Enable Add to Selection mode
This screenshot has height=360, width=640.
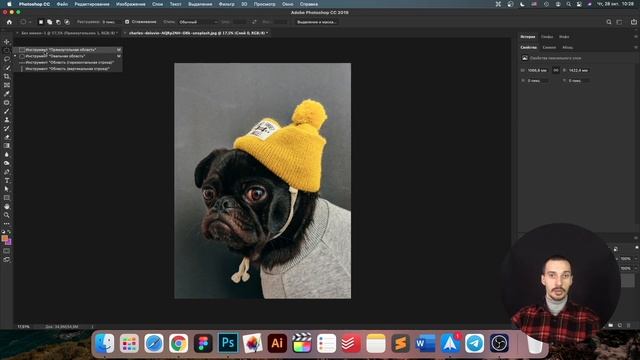(x=49, y=22)
